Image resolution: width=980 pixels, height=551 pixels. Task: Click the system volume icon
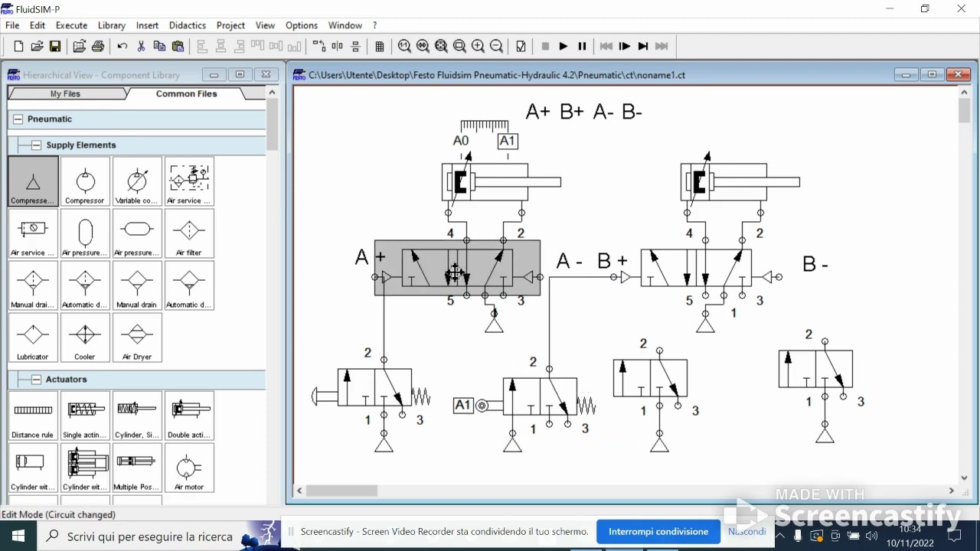click(x=871, y=536)
